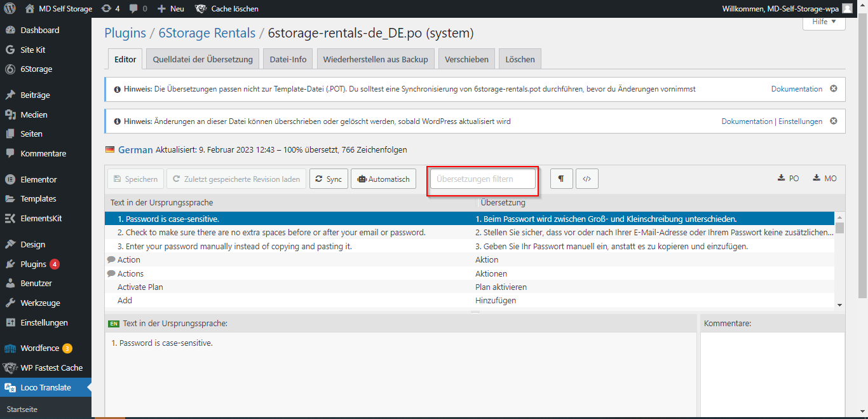This screenshot has height=419, width=868.
Task: Open Plugins menu with 4 badge
Action: click(x=46, y=264)
